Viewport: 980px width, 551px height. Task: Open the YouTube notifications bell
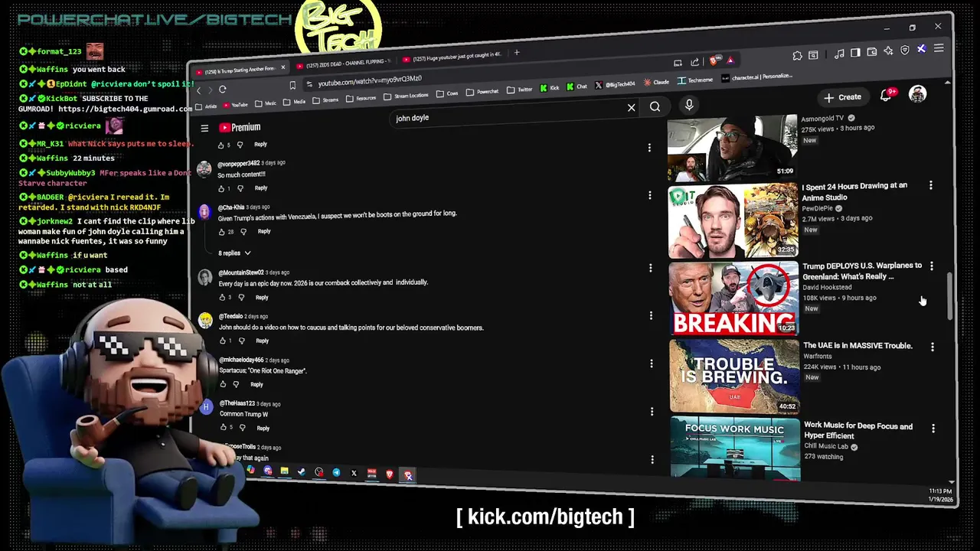[886, 95]
